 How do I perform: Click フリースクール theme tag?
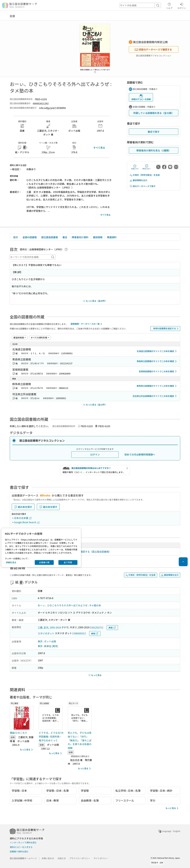coord(129,800)
